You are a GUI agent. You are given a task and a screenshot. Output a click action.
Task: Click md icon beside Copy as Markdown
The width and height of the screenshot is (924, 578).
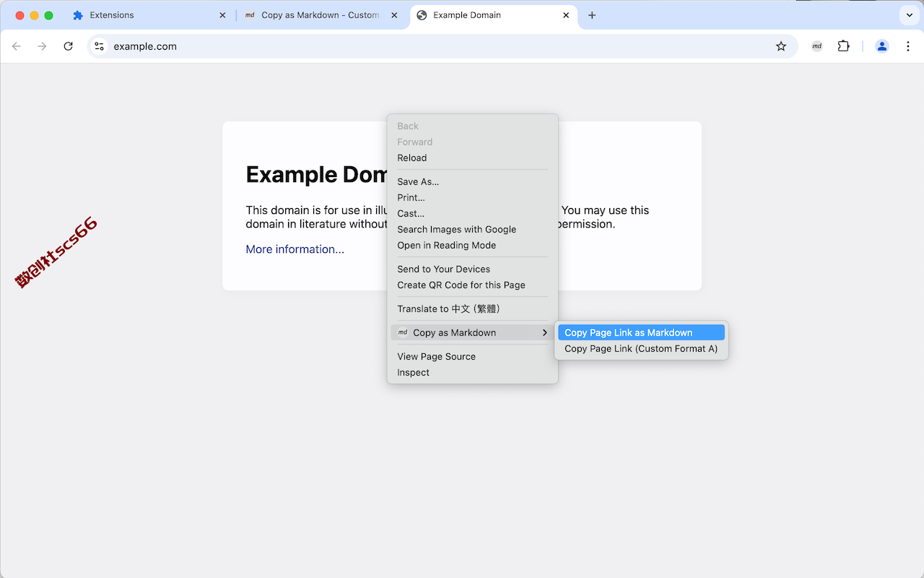[404, 333]
